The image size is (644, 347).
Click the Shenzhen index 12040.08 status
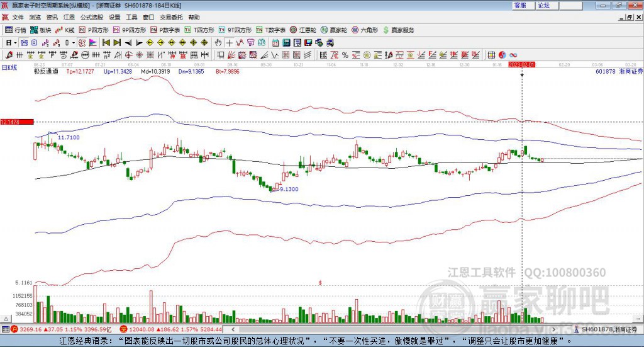(x=171, y=329)
